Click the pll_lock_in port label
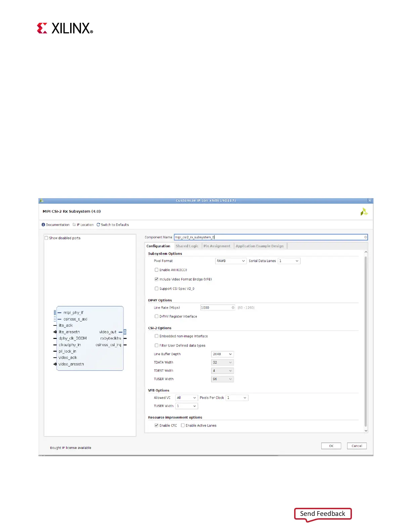This screenshot has height=532, width=411. click(67, 351)
